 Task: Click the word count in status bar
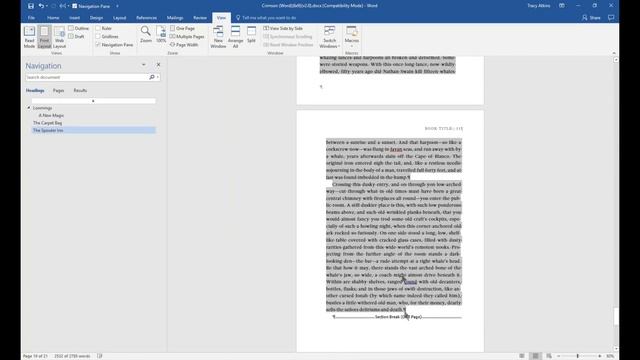(x=72, y=356)
